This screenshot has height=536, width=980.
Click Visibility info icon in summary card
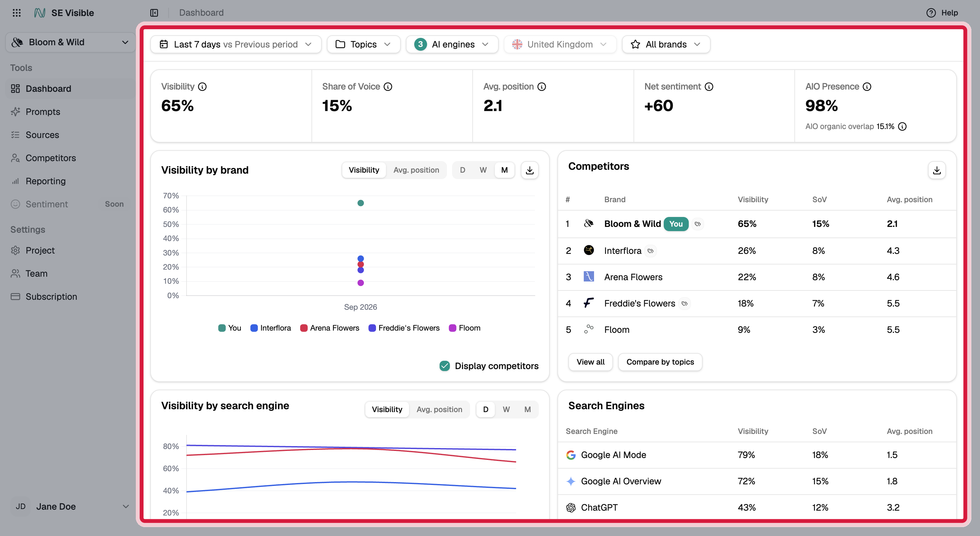[x=202, y=87]
